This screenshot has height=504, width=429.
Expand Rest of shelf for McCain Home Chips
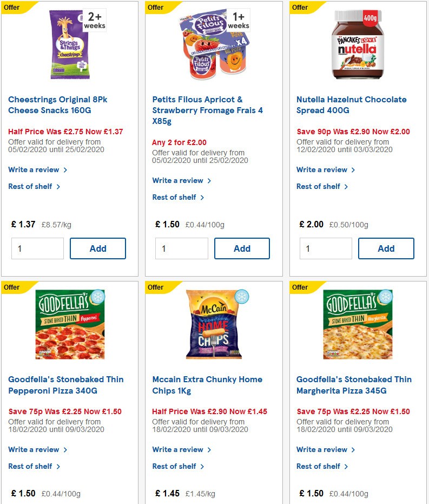tap(175, 466)
